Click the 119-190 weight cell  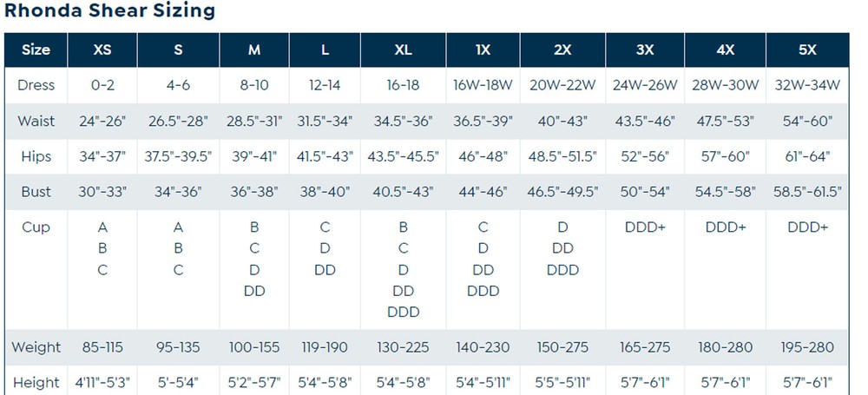325,347
